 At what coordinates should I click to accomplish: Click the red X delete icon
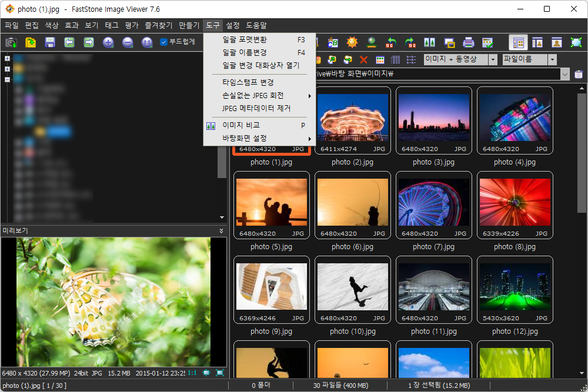click(364, 59)
